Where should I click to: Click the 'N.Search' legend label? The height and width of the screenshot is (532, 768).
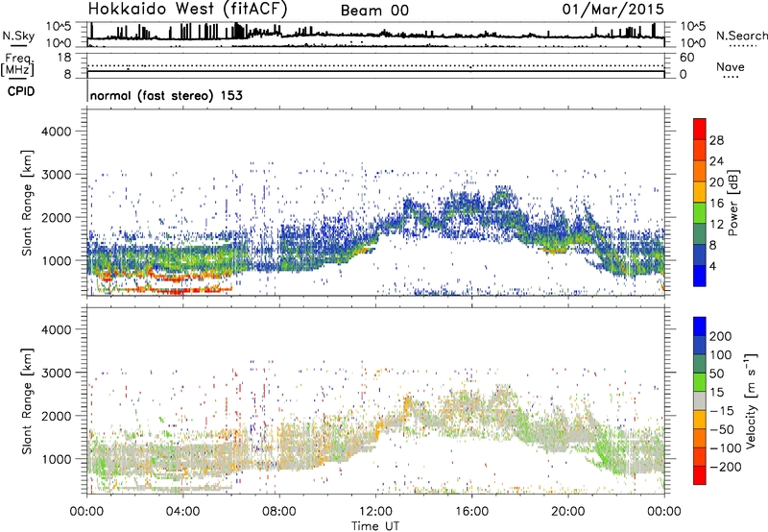pyautogui.click(x=741, y=36)
